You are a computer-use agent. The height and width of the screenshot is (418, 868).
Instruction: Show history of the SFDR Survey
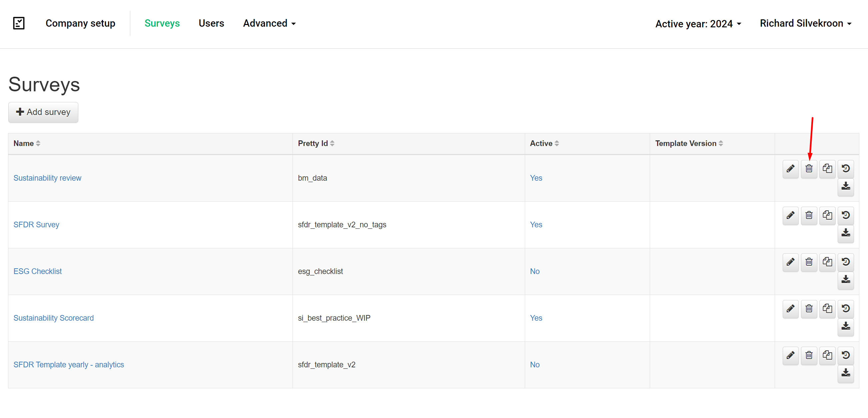click(846, 215)
